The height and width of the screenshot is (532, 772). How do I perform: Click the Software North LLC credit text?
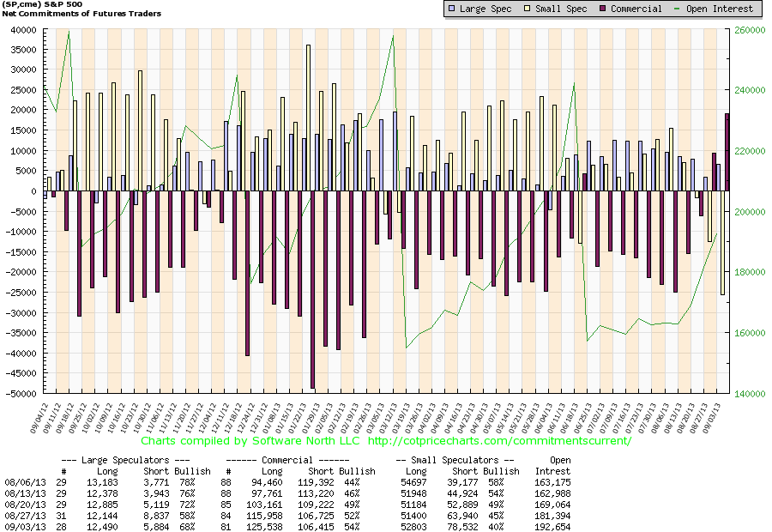[x=293, y=441]
